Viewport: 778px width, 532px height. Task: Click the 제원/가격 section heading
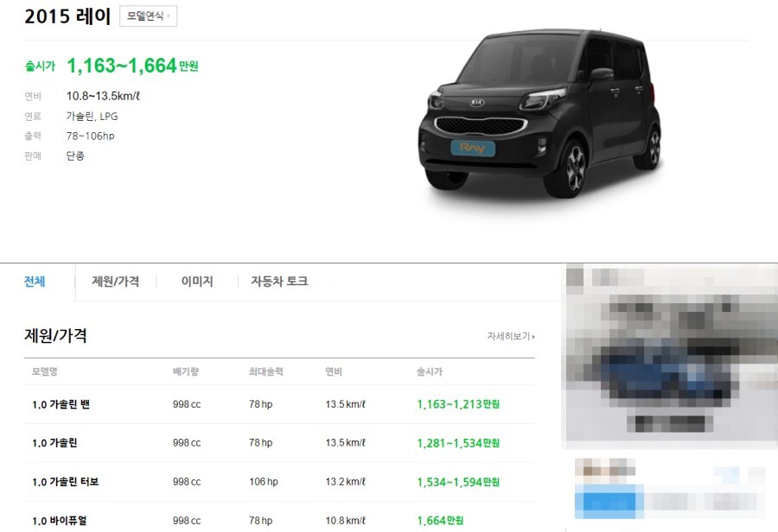pos(55,336)
